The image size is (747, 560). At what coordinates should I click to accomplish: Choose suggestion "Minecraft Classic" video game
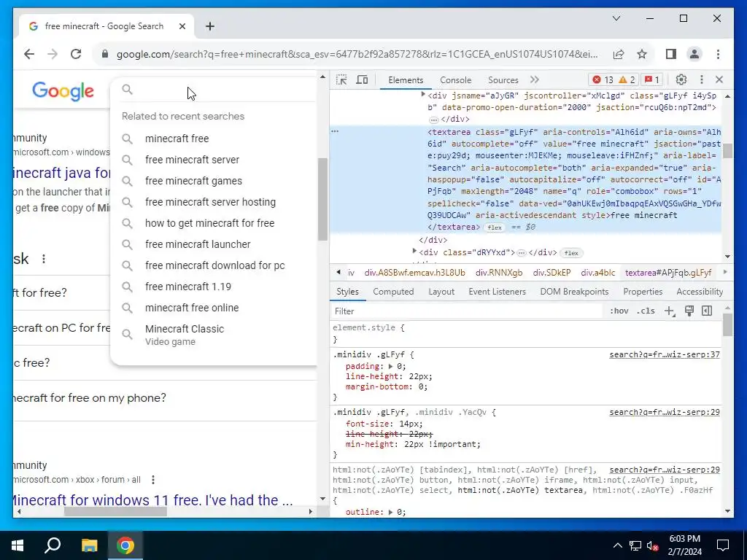185,335
